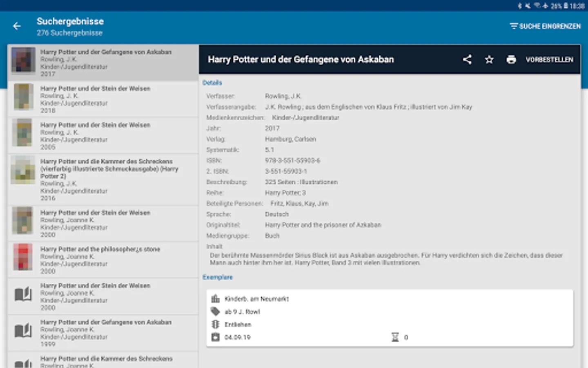588x368 pixels.
Task: Click cover thumbnail of the 2018 result
Action: [23, 96]
